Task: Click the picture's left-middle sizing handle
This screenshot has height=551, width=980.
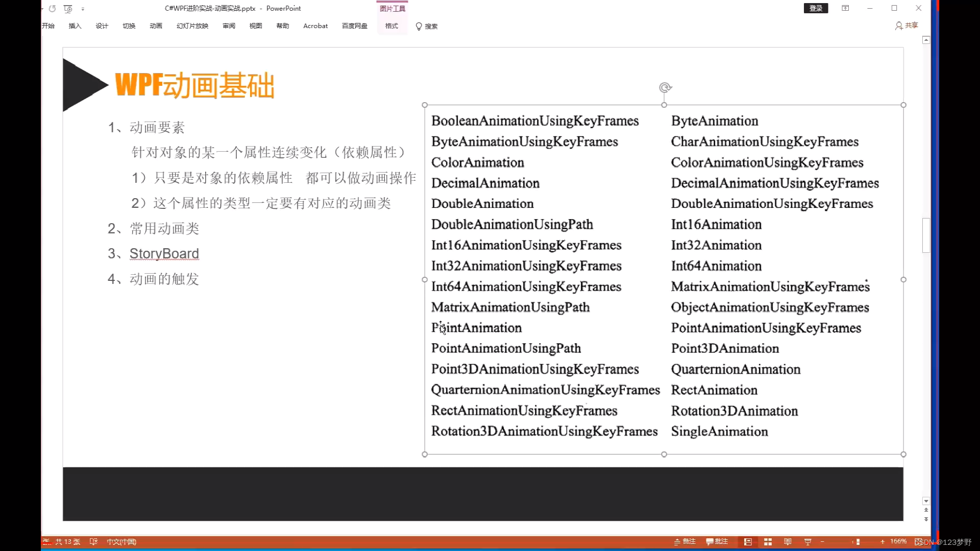Action: (x=425, y=280)
